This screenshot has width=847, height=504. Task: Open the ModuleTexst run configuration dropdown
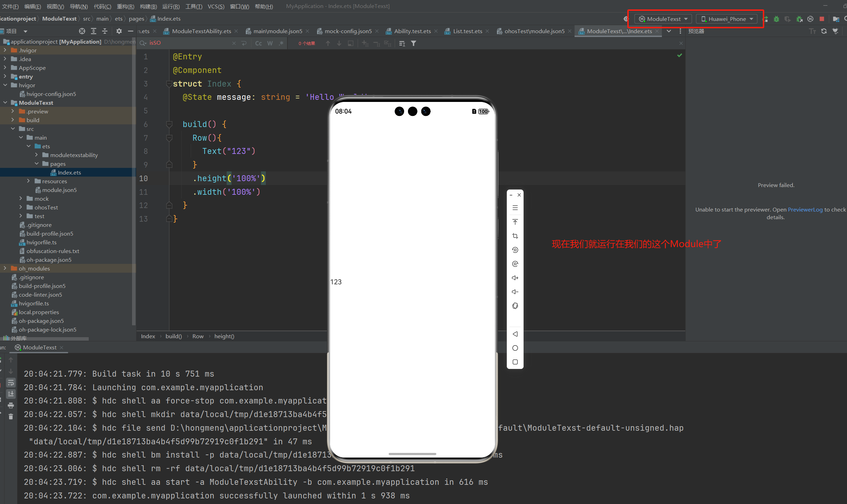(x=663, y=19)
